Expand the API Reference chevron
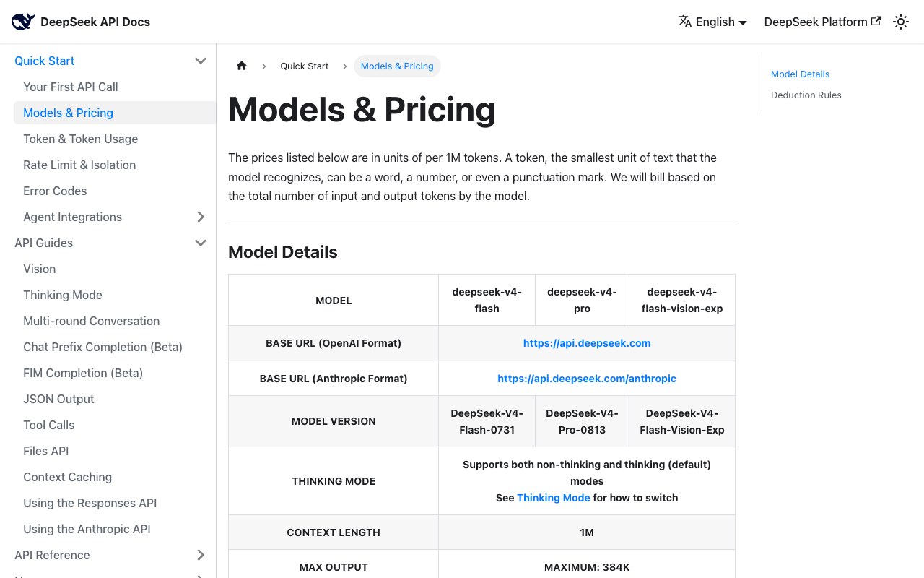Image resolution: width=924 pixels, height=578 pixels. click(x=201, y=555)
